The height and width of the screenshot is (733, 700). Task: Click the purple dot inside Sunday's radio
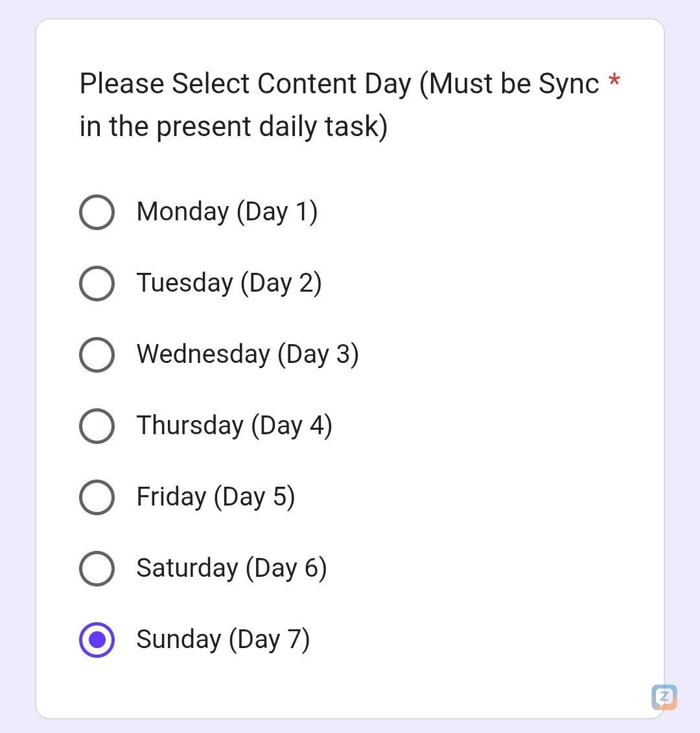[x=97, y=640]
